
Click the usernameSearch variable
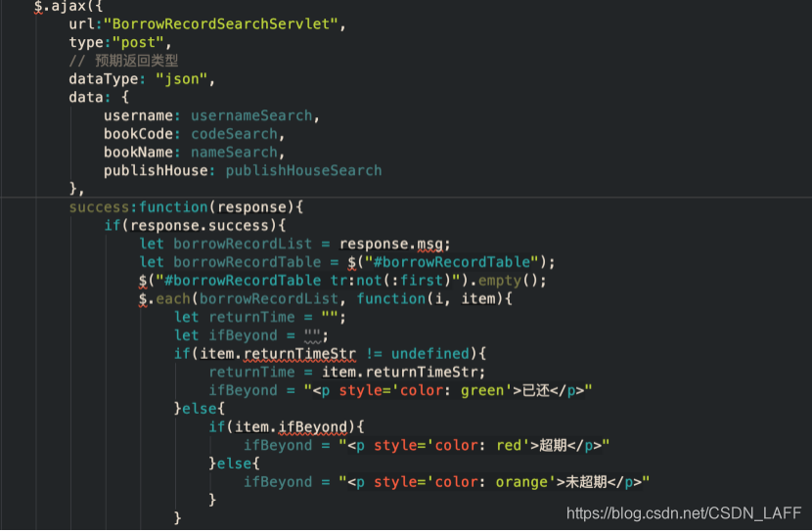251,115
